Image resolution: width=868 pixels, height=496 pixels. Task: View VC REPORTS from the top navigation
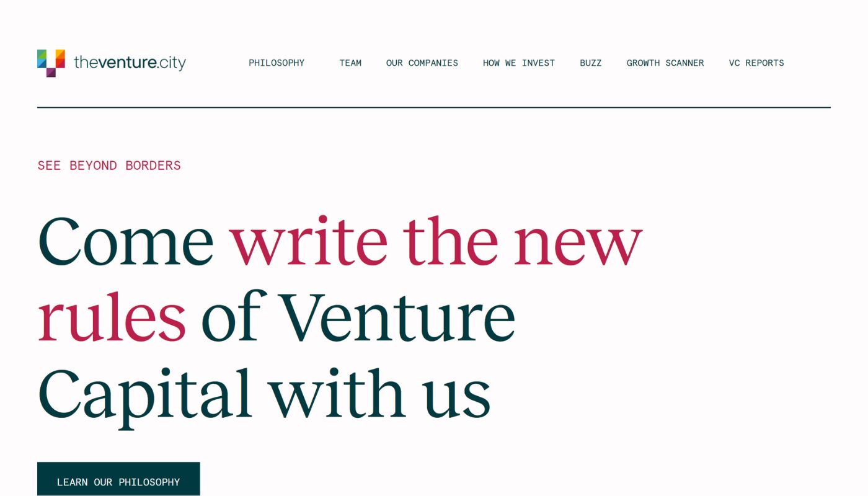point(756,63)
